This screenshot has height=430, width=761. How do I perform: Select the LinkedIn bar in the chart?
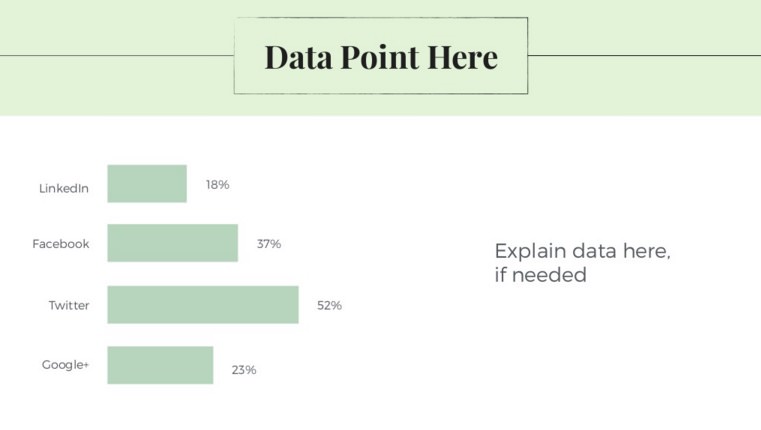coord(147,183)
